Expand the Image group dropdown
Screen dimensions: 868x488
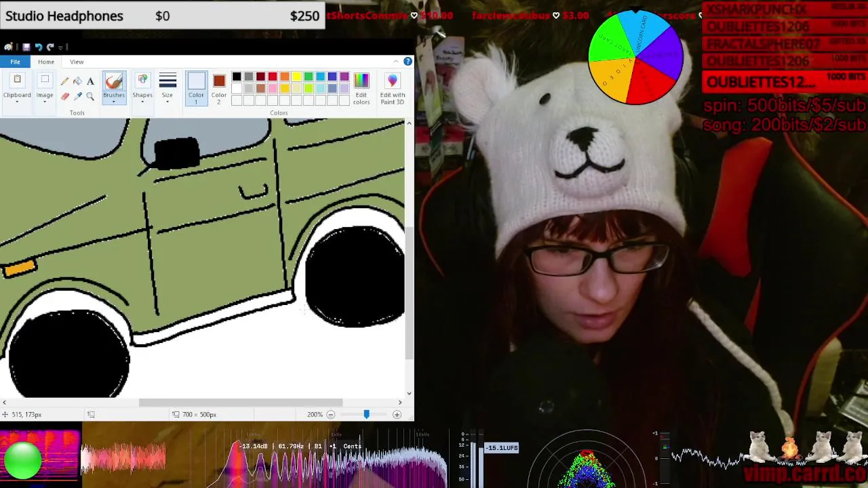(x=45, y=102)
